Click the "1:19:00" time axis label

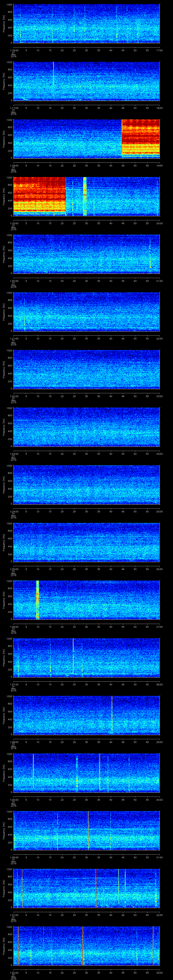point(14,223)
